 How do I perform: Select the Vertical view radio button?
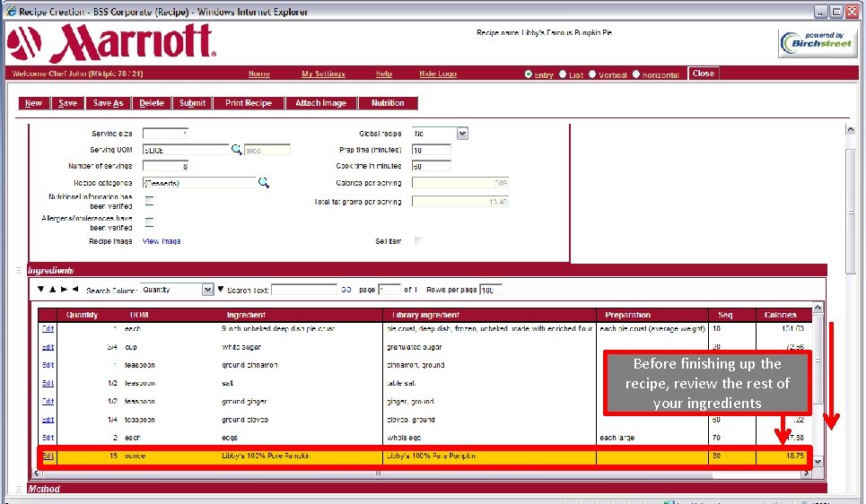[x=592, y=74]
